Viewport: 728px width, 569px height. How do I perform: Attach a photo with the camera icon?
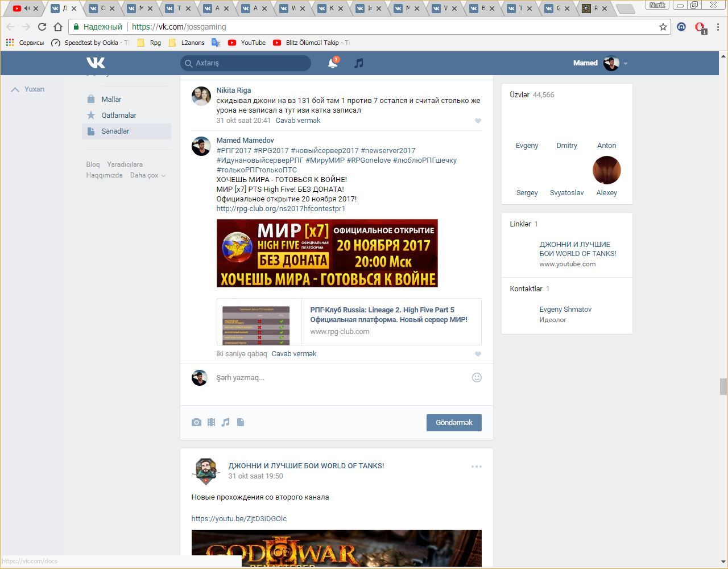click(x=196, y=422)
